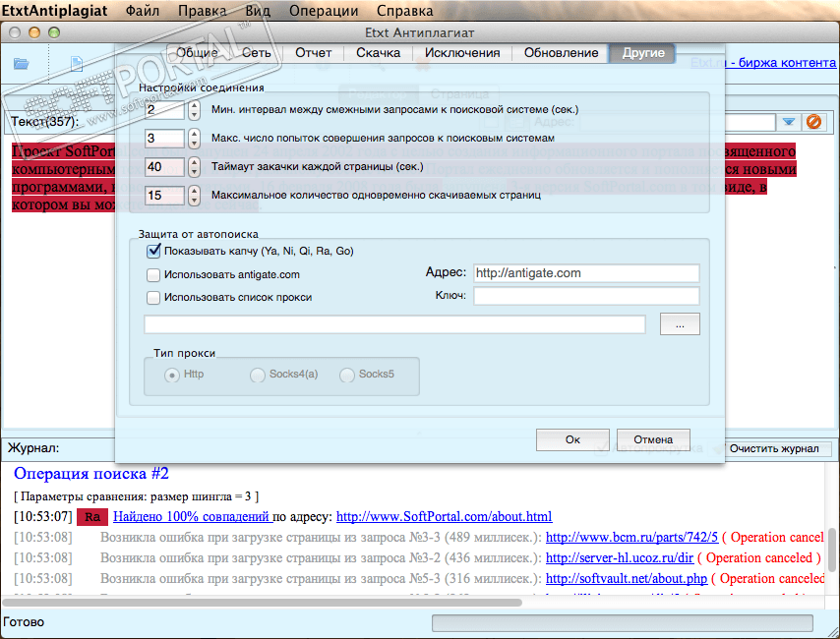The image size is (840, 639).
Task: Click stepper for simultaneous downloaded pages
Action: (194, 196)
